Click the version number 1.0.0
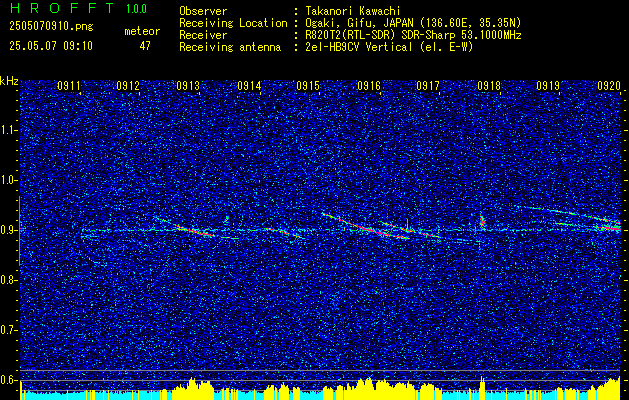 pyautogui.click(x=136, y=9)
